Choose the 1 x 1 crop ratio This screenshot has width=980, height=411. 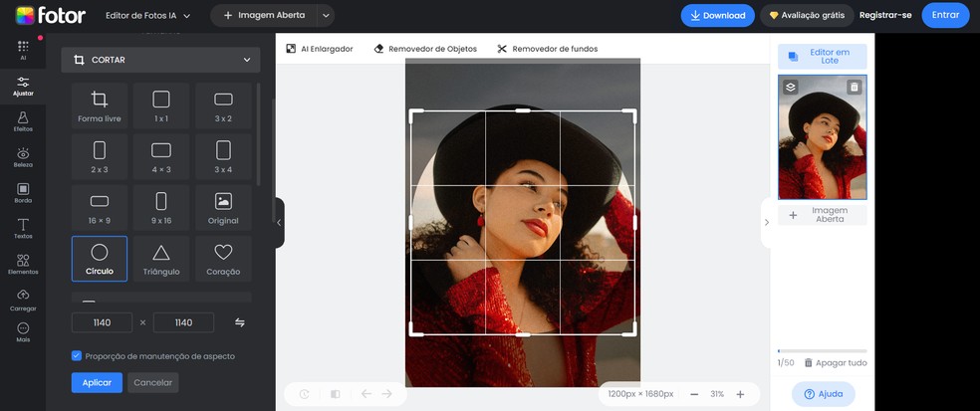click(161, 105)
